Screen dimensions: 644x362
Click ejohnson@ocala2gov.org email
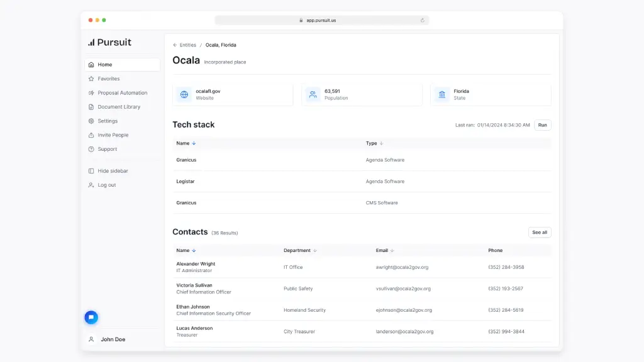pyautogui.click(x=404, y=310)
